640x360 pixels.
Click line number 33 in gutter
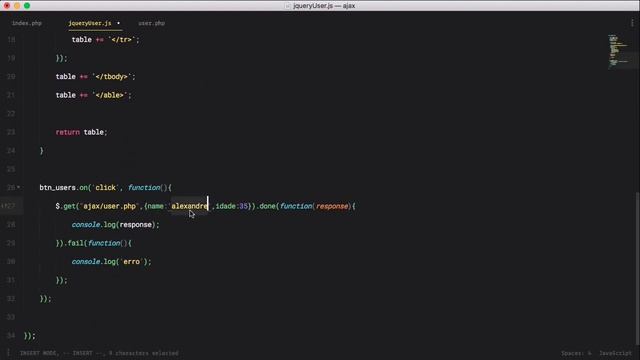coord(11,317)
